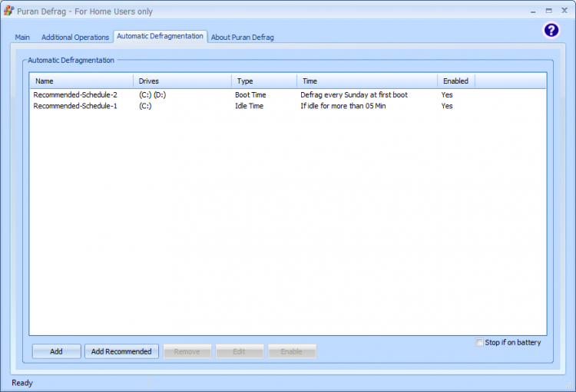Sort by the Time column header
The height and width of the screenshot is (392, 576).
pos(367,81)
